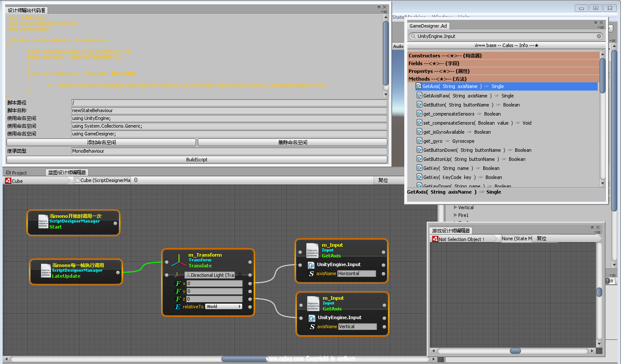621x364 pixels.
Task: Click the LateUpdate node output port
Action: (x=118, y=273)
